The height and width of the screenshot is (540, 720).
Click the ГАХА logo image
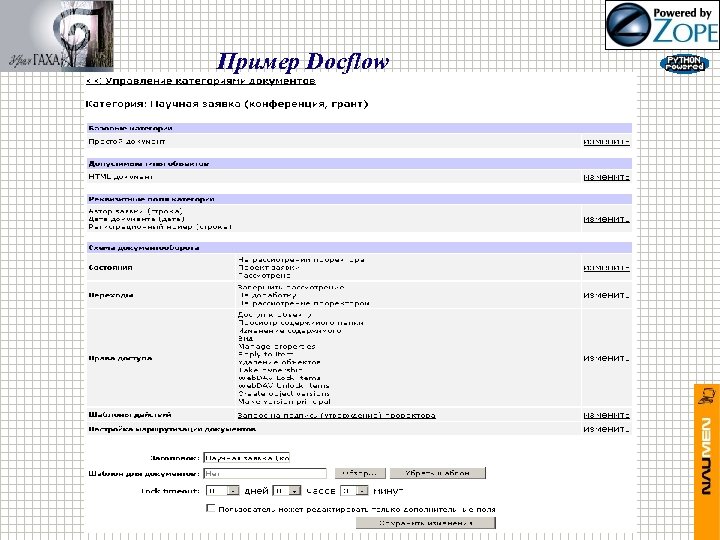pyautogui.click(x=57, y=36)
